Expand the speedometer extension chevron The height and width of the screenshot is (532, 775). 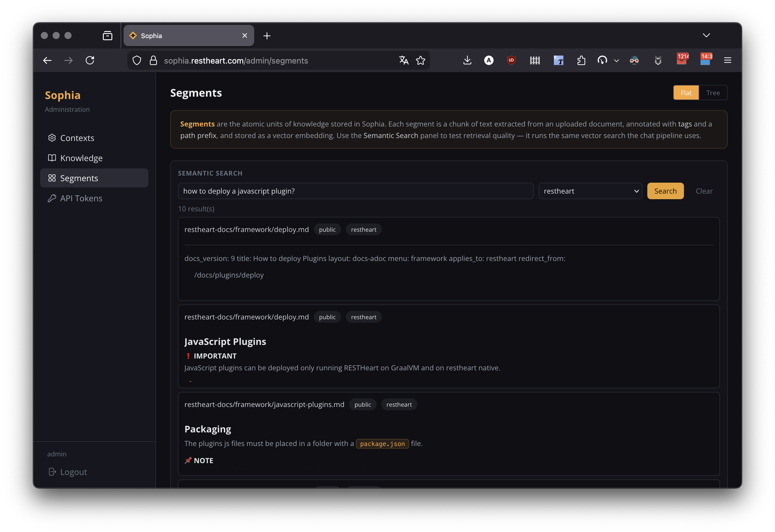pos(616,60)
